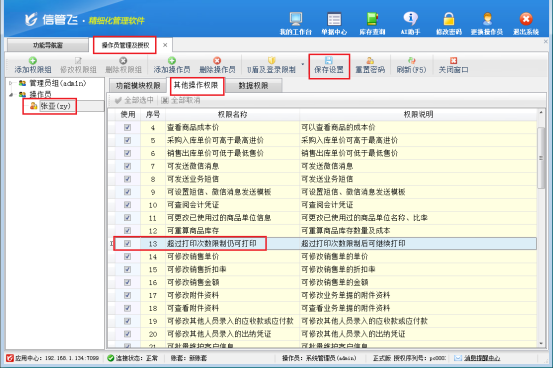Click the 修改密码 lock icon
This screenshot has height=369, width=554.
[x=449, y=23]
